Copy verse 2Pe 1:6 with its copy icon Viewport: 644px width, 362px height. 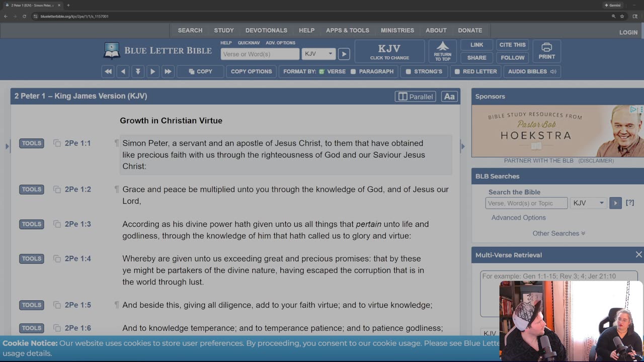57,328
